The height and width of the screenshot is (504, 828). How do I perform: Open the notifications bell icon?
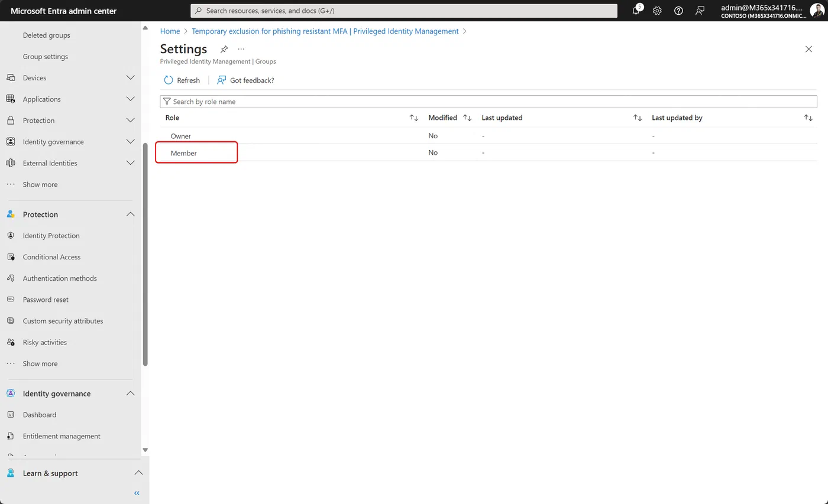coord(636,11)
